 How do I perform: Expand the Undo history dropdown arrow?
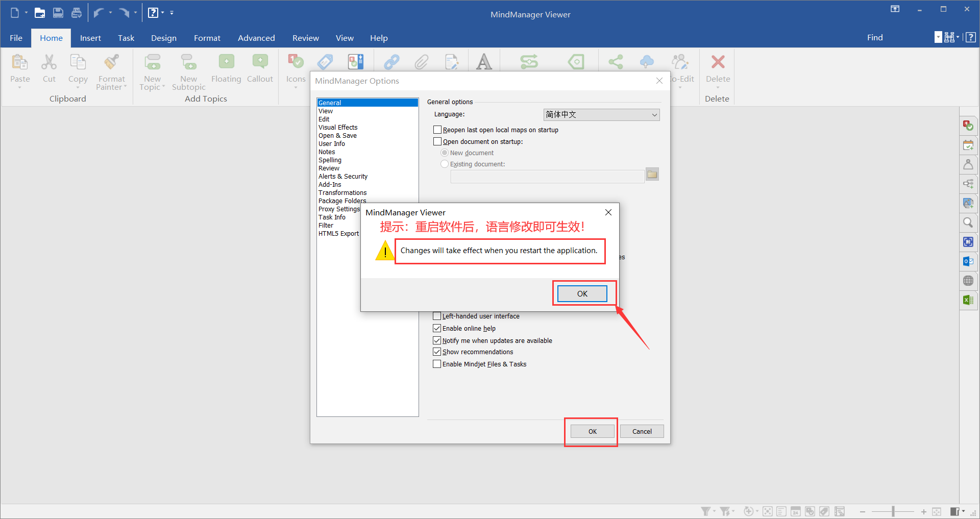(x=110, y=13)
